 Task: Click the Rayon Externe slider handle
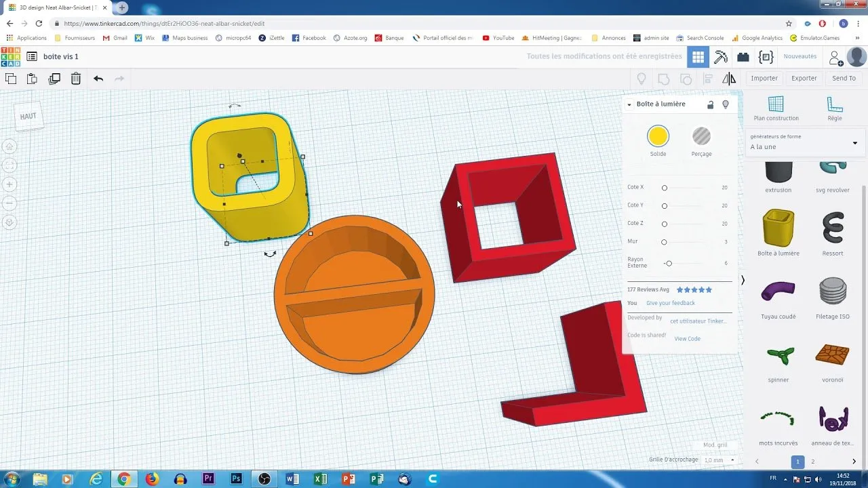tap(669, 263)
